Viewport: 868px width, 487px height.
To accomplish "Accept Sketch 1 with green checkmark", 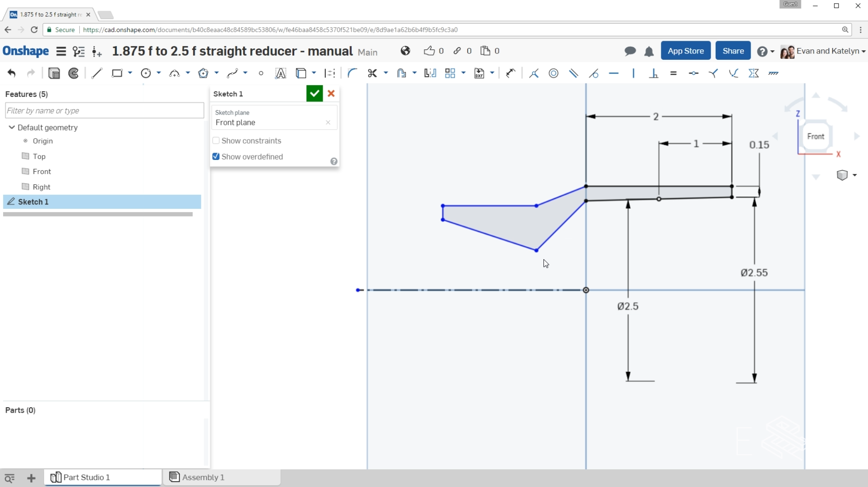I will pos(315,94).
